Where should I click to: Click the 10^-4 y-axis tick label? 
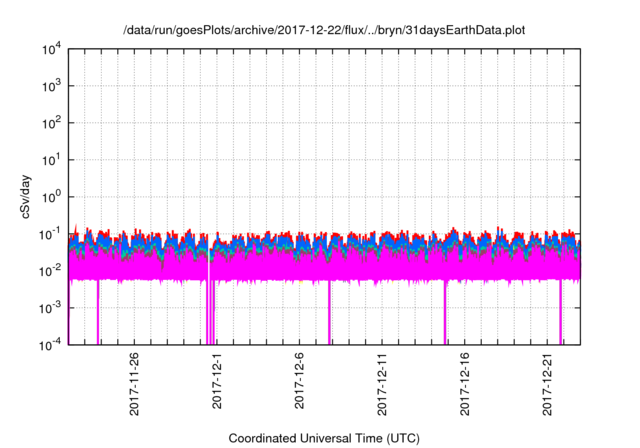point(50,344)
